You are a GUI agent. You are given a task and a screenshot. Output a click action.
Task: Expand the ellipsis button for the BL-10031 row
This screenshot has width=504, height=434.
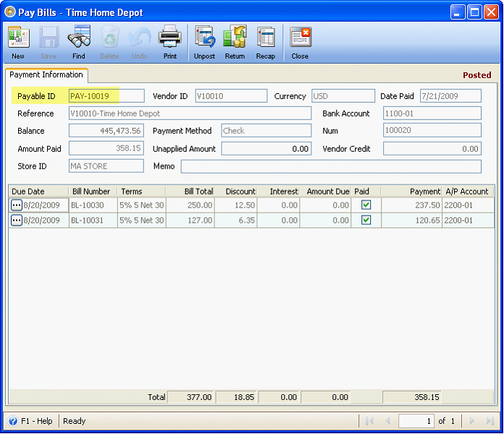16,220
